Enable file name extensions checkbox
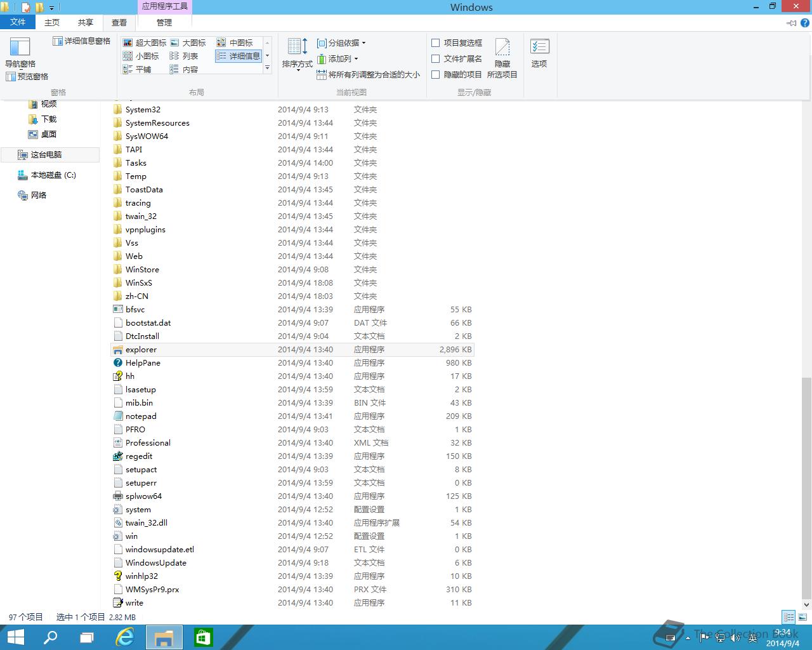 435,58
